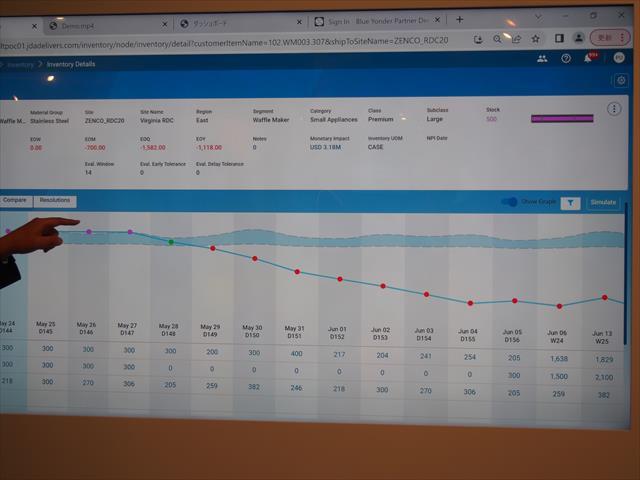Select the May 25 D145 column header
640x480 pixels.
tap(46, 328)
